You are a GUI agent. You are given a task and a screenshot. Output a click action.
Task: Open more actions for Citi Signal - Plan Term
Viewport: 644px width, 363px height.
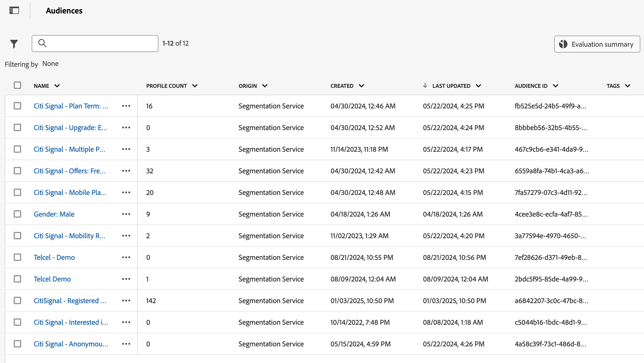tap(126, 106)
